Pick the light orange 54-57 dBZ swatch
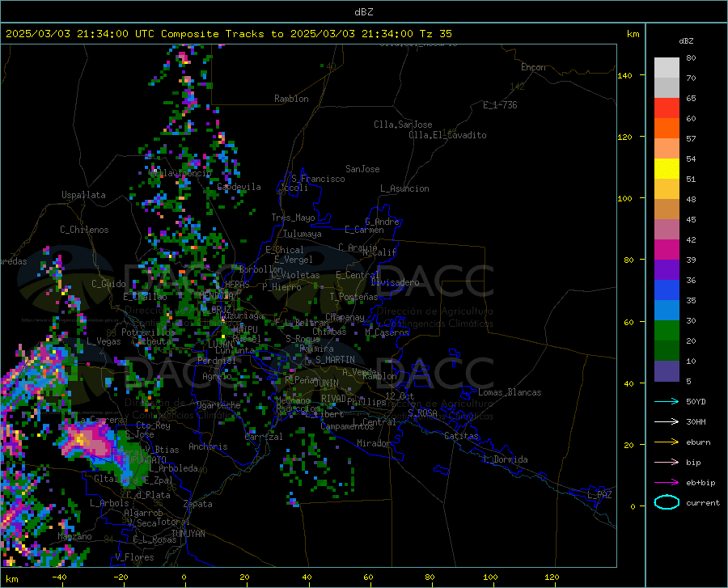Image resolution: width=728 pixels, height=588 pixels. [667, 149]
